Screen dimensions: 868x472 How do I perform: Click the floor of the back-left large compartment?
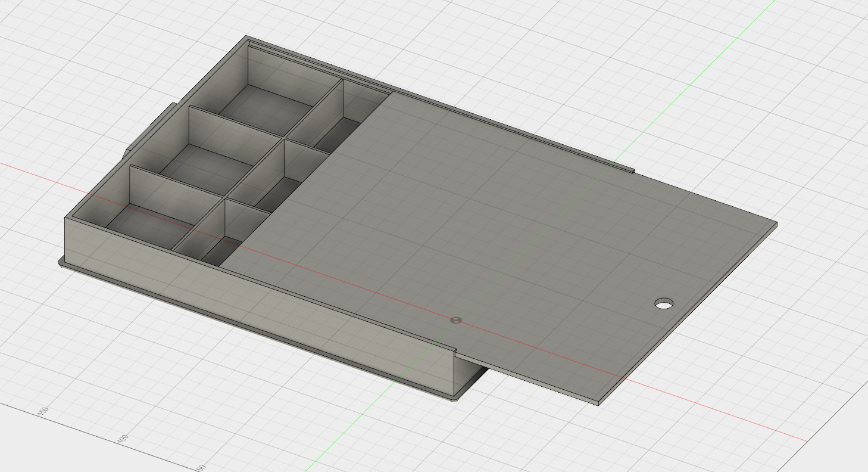265,106
